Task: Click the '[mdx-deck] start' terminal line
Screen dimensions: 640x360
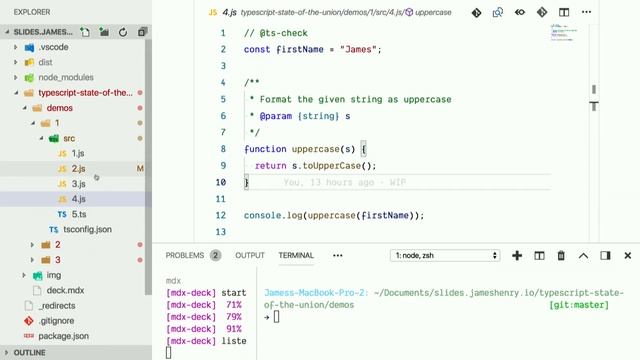Action: [206, 293]
